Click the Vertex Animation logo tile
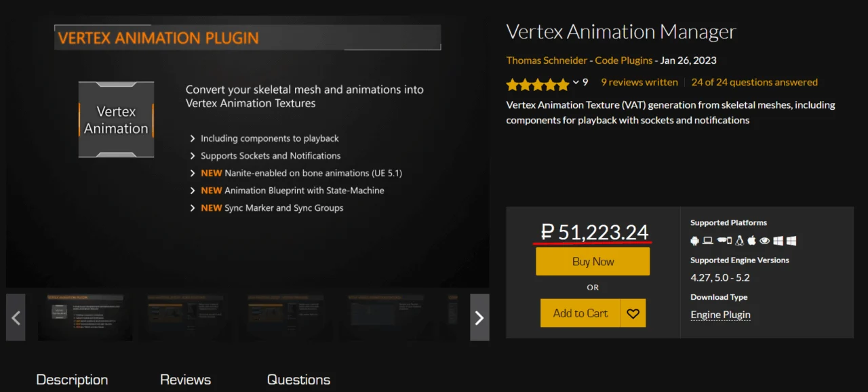 [116, 120]
